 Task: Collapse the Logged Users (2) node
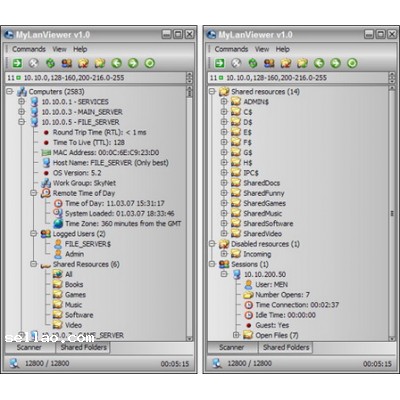coord(34,234)
